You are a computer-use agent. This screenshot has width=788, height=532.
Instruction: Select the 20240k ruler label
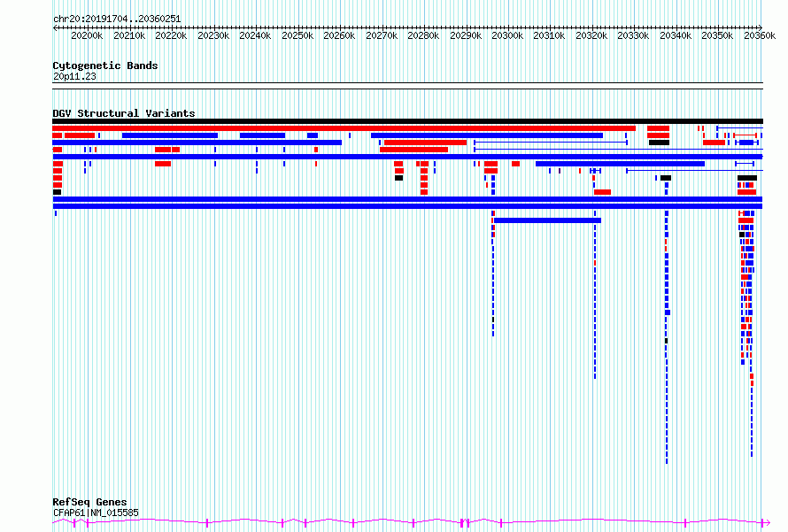(255, 35)
